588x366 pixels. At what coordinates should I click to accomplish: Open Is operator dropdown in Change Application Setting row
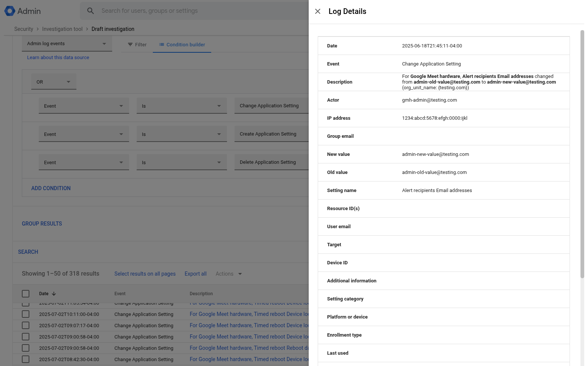coord(182,106)
